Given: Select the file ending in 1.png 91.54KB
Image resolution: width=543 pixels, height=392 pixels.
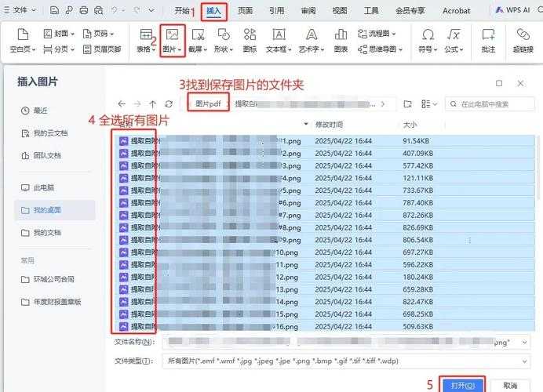Looking at the screenshot, I should tap(325, 141).
